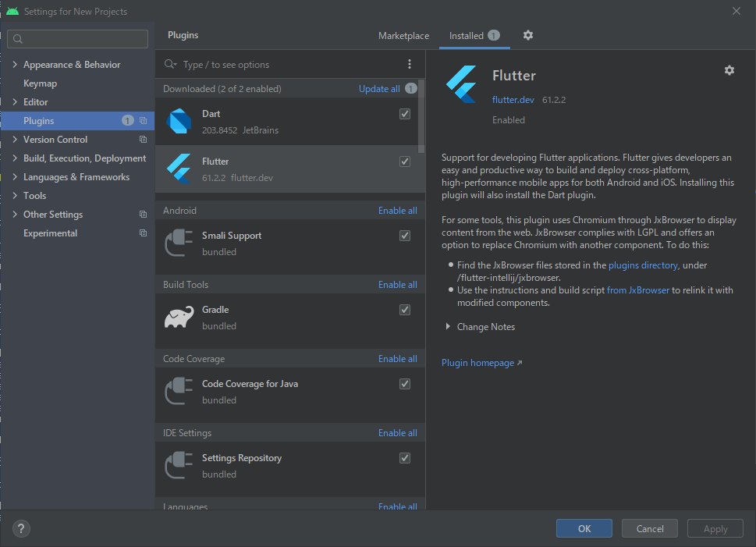
Task: Click the project-level icon beside Version Control
Action: (x=144, y=140)
